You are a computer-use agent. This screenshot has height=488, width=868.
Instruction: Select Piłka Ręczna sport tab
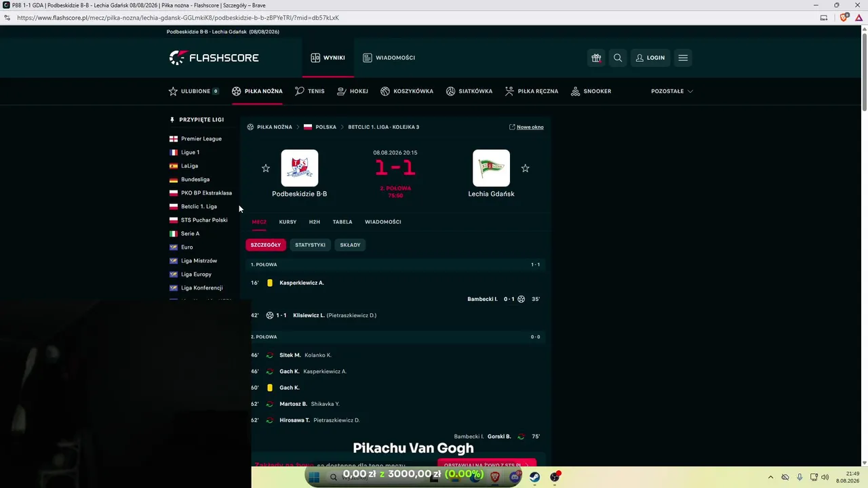click(532, 91)
